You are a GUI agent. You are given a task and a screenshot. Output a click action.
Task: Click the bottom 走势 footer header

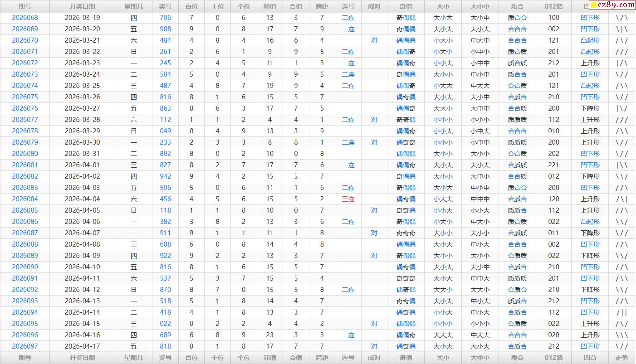[622, 358]
